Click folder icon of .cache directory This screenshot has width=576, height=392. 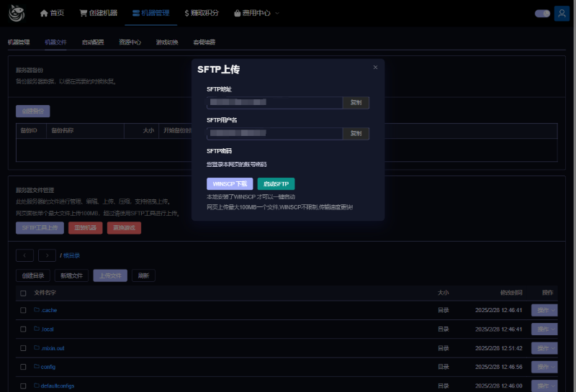click(37, 310)
